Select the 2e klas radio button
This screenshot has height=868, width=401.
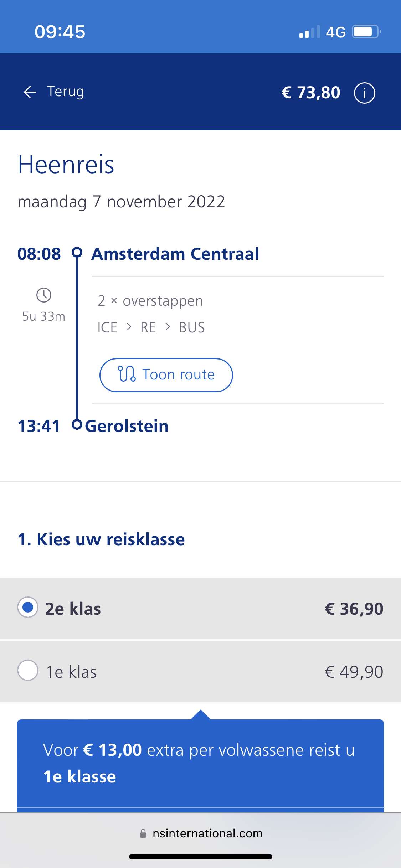[x=28, y=608]
